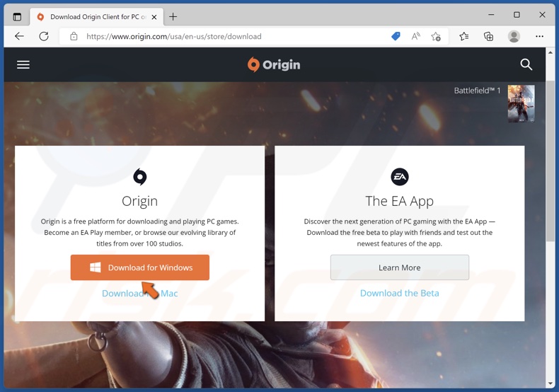Viewport: 559px width, 392px height.
Task: Click scrollbar up arrow
Action: pyautogui.click(x=551, y=52)
